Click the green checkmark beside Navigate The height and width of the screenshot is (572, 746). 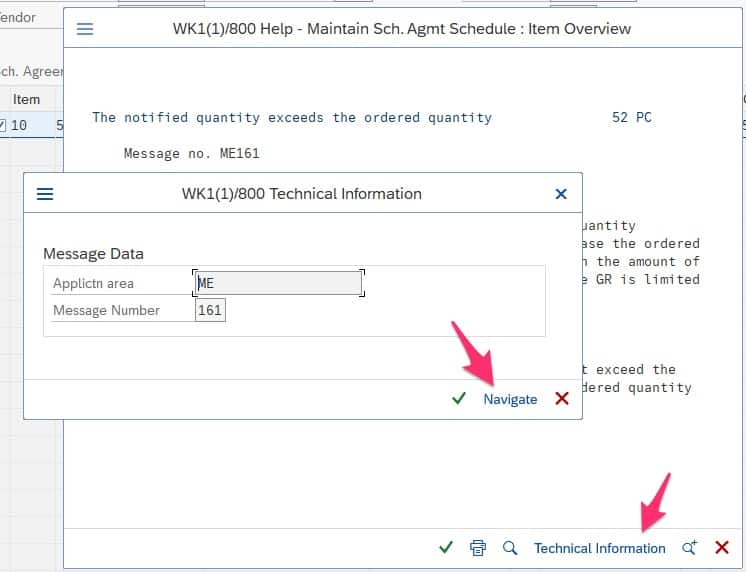458,399
